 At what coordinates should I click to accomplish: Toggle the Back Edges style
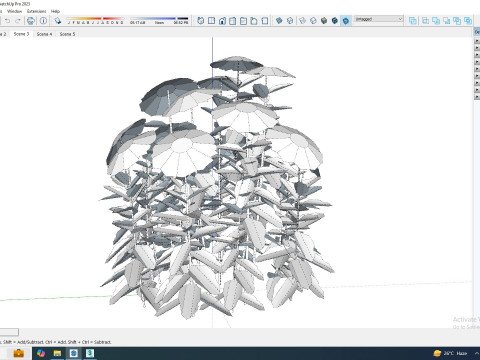(290, 21)
